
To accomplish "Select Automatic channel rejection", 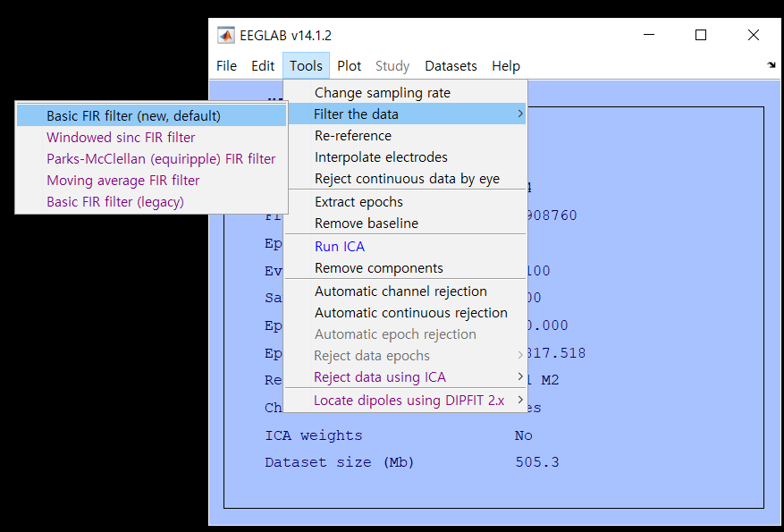I will tap(405, 291).
